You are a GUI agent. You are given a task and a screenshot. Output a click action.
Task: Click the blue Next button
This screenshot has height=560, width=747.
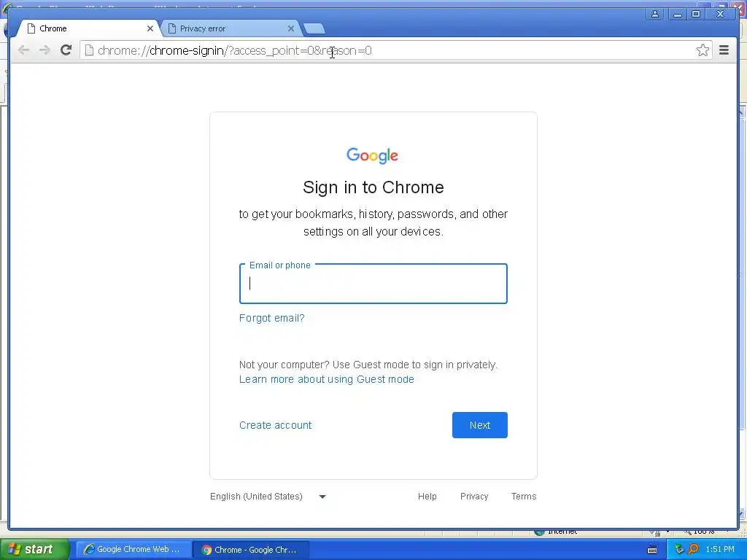coord(480,425)
